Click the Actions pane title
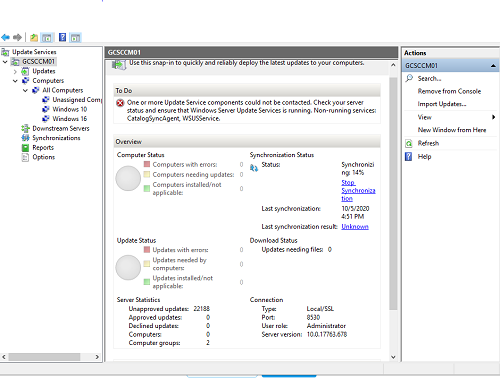The height and width of the screenshot is (379, 500). coord(415,53)
